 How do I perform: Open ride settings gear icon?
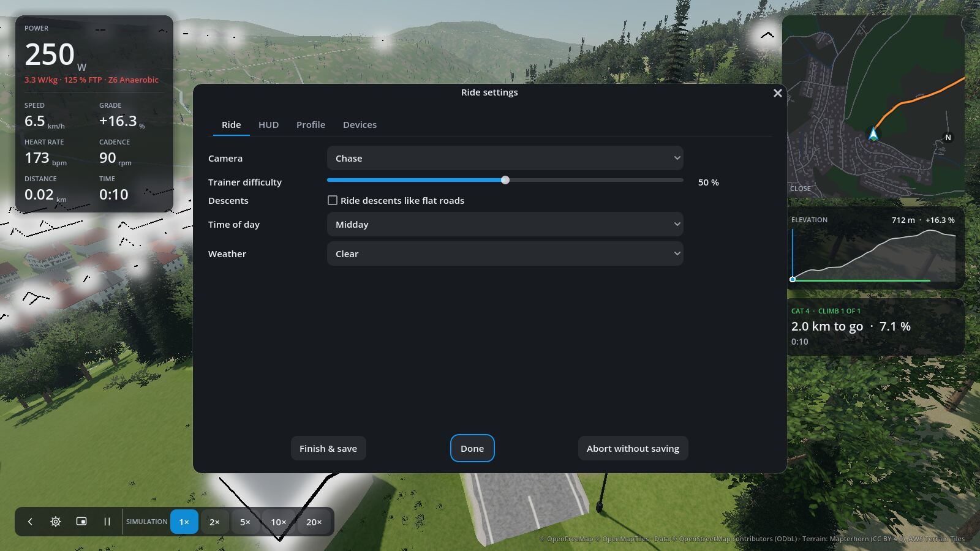56,522
